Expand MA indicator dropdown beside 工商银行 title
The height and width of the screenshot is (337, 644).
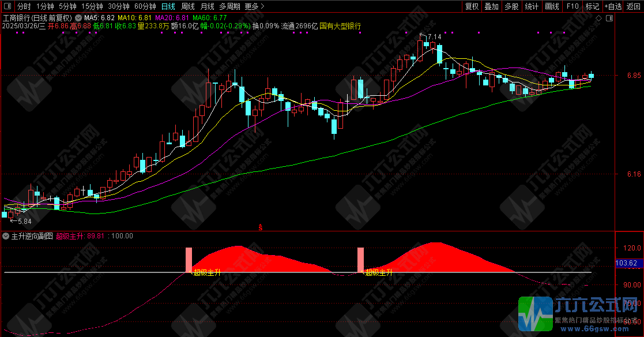(x=78, y=18)
